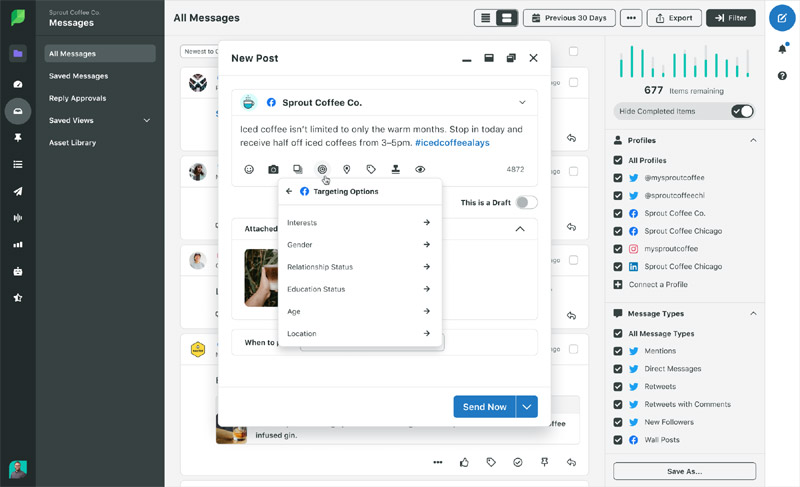Image resolution: width=800 pixels, height=487 pixels.
Task: Open the help question mark icon
Action: (782, 76)
